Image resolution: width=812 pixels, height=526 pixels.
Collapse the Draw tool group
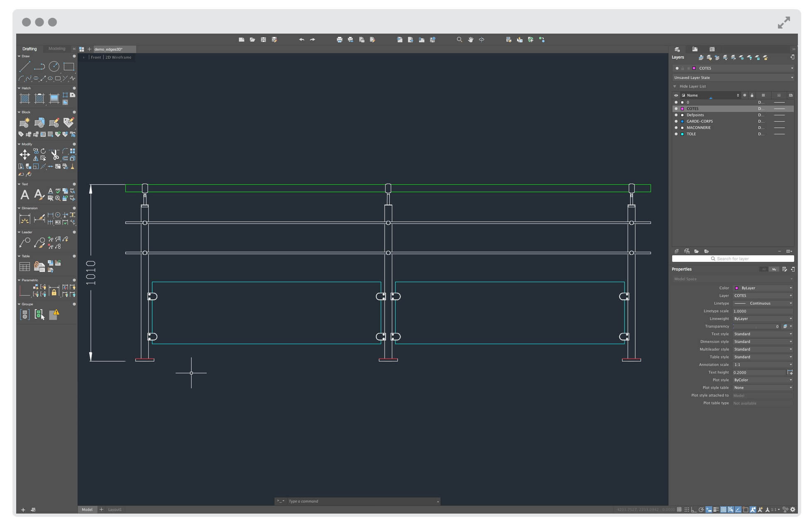click(19, 56)
